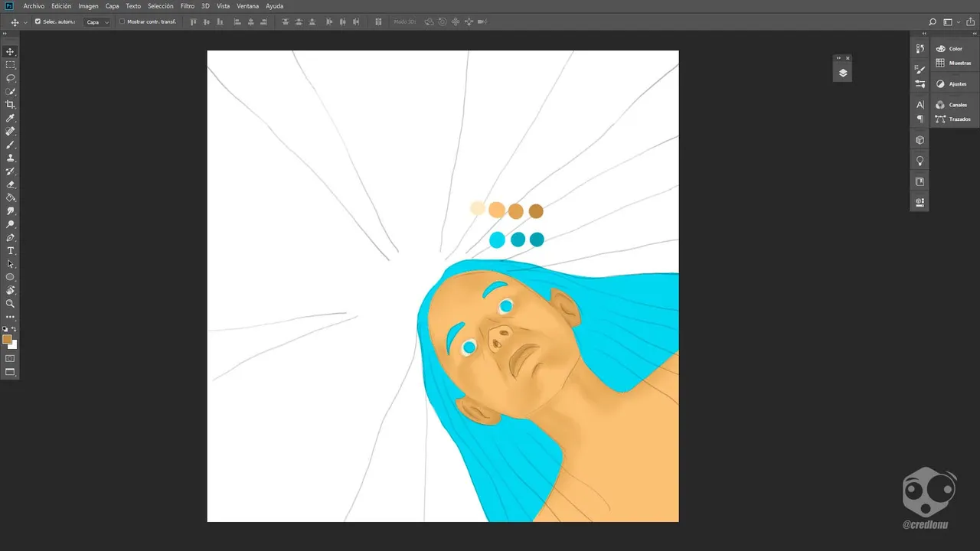
Task: Open the Brushes panel icon
Action: pos(920,83)
